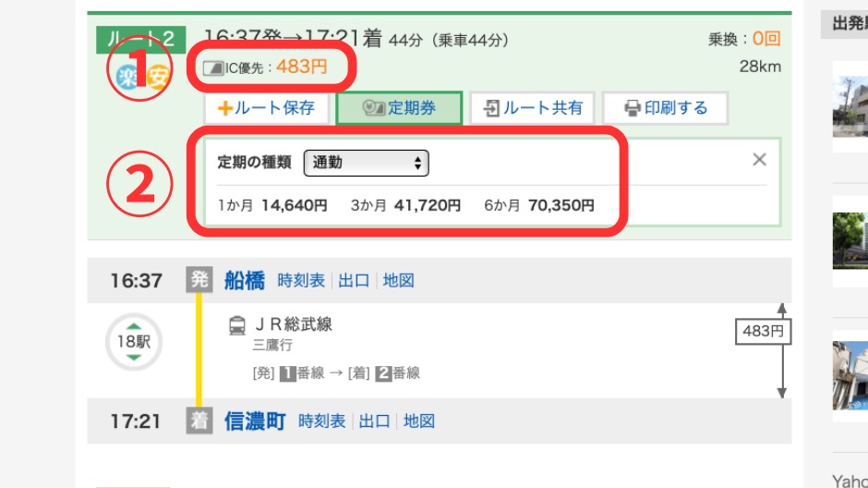Click the platform info 1番線 to 2番線
Image resolution: width=868 pixels, height=488 pixels.
tap(336, 373)
